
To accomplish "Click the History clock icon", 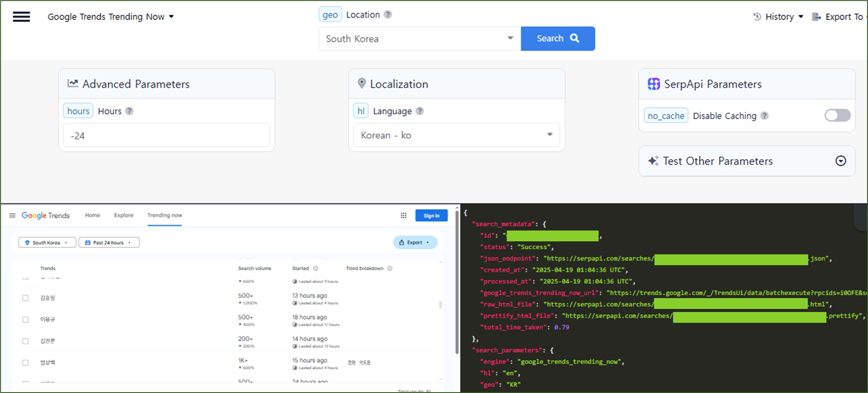I will (757, 17).
